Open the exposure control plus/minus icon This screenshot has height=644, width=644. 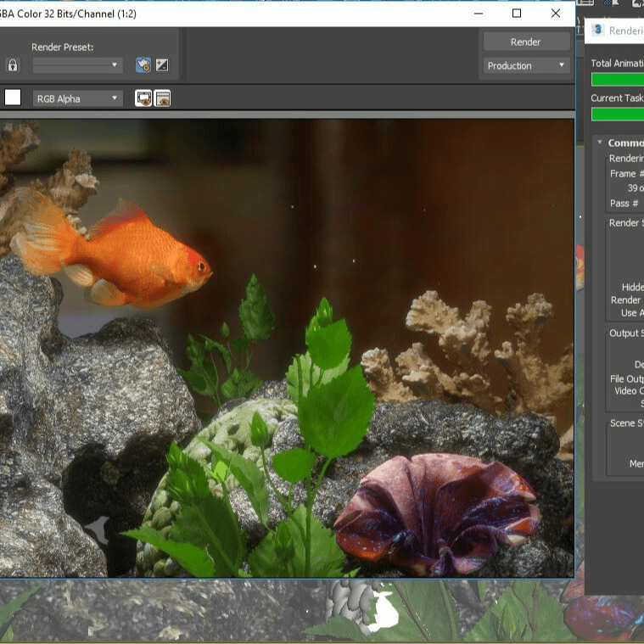point(162,65)
